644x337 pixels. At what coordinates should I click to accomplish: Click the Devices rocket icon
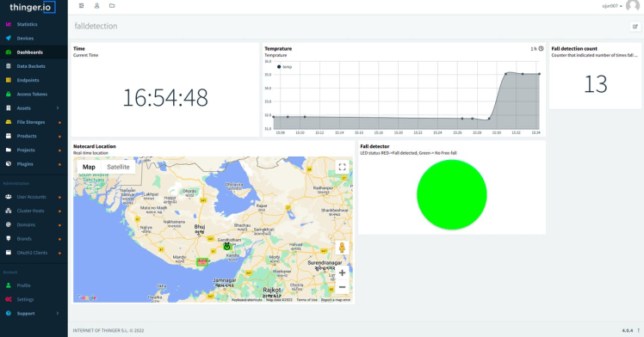pos(9,38)
